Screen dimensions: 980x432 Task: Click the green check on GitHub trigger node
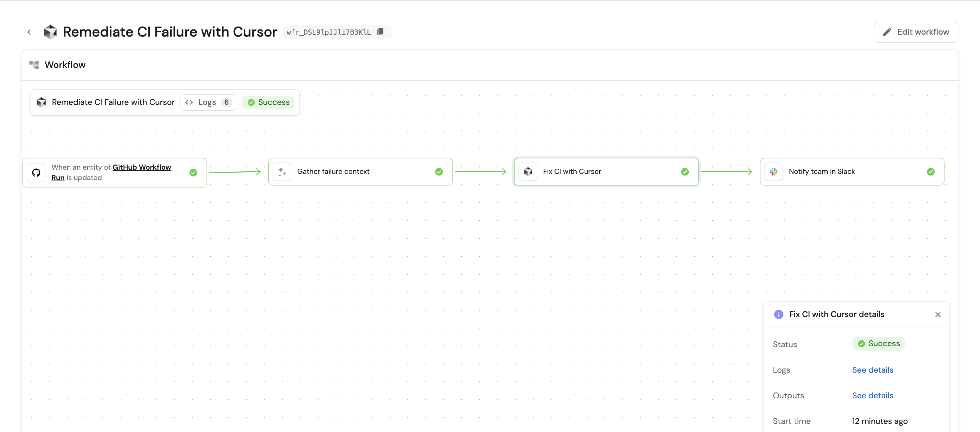tap(193, 173)
